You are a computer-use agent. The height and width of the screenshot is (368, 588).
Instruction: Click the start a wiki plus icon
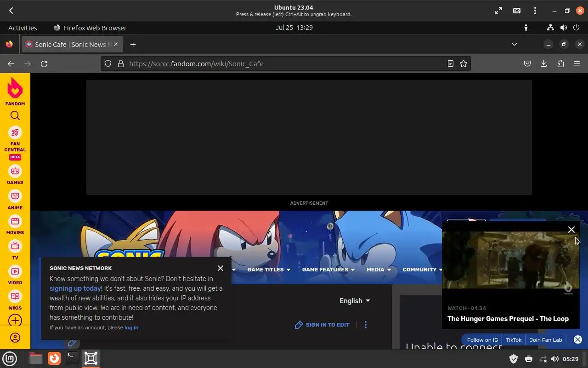(x=15, y=321)
